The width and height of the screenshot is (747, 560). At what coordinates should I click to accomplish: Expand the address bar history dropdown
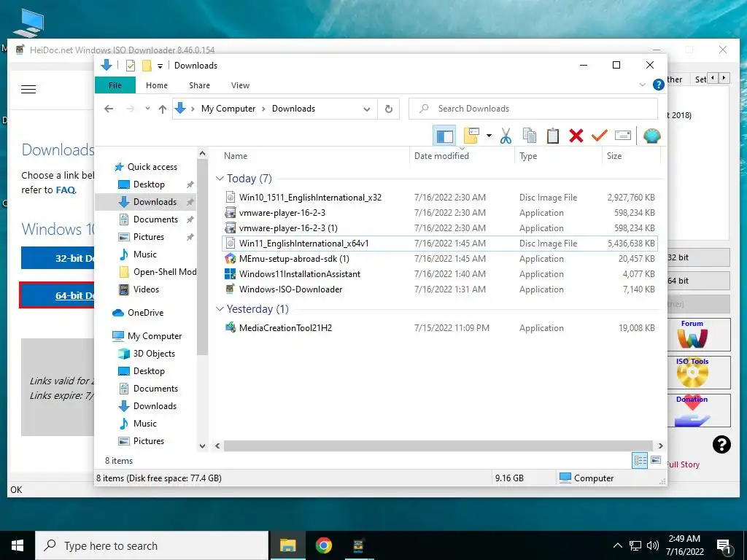367,109
